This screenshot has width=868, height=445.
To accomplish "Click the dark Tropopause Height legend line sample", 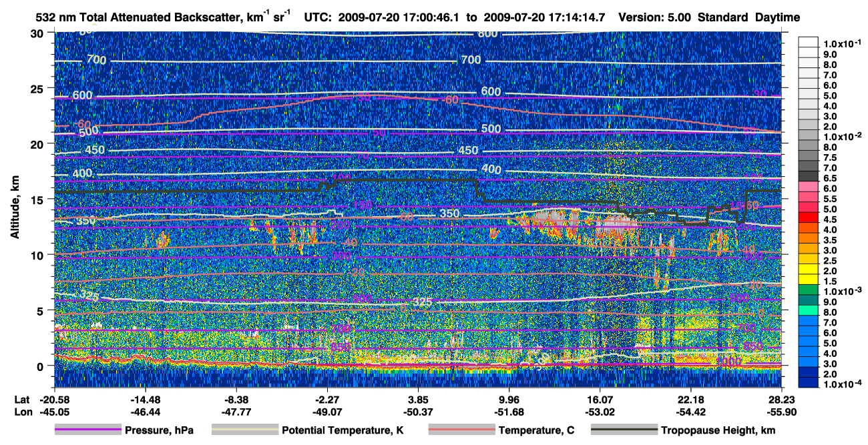I will click(624, 430).
